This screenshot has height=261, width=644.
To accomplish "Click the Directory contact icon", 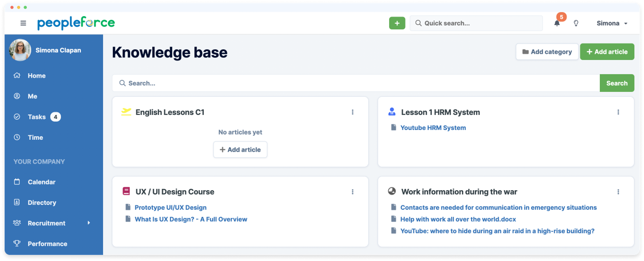I will (17, 202).
